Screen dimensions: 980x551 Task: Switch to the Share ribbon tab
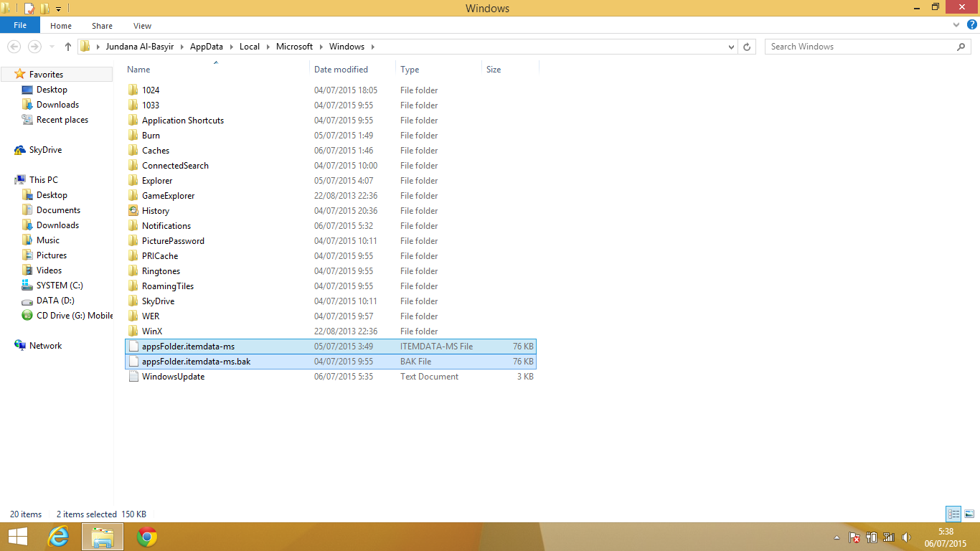102,26
